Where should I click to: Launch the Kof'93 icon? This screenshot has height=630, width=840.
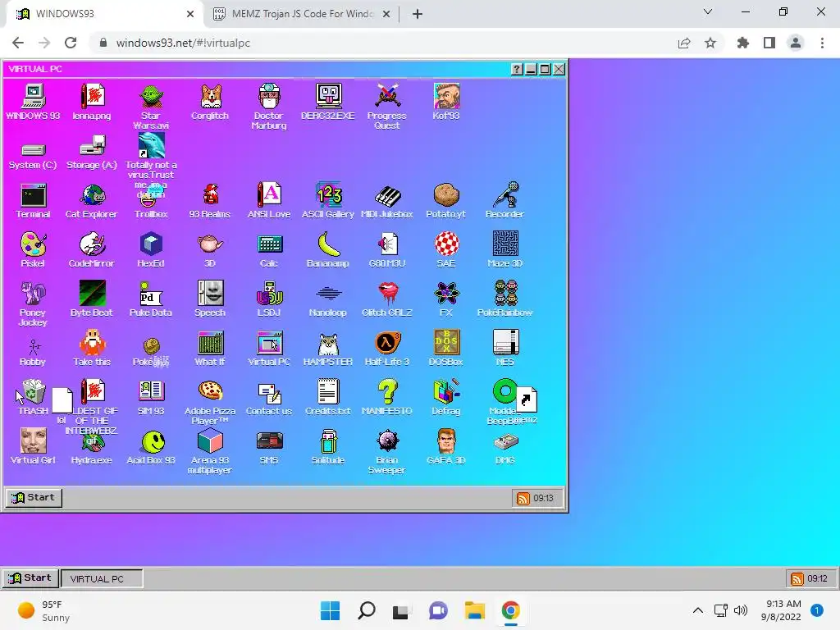(x=445, y=97)
